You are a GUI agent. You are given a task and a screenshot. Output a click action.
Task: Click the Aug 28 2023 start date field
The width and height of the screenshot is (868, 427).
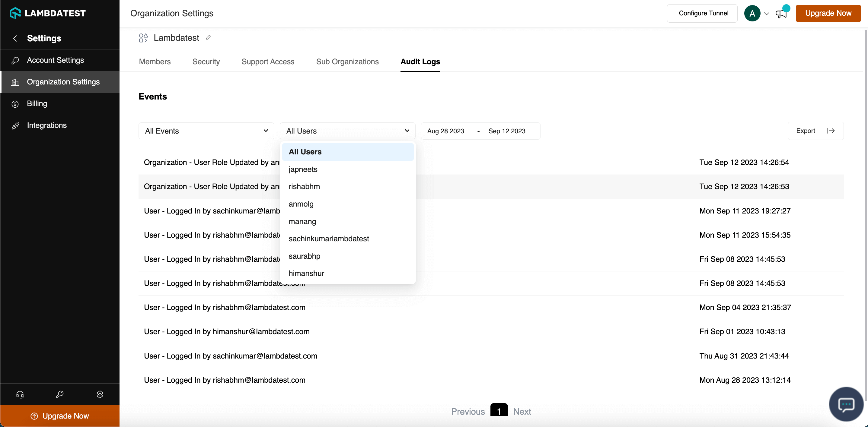pos(445,131)
